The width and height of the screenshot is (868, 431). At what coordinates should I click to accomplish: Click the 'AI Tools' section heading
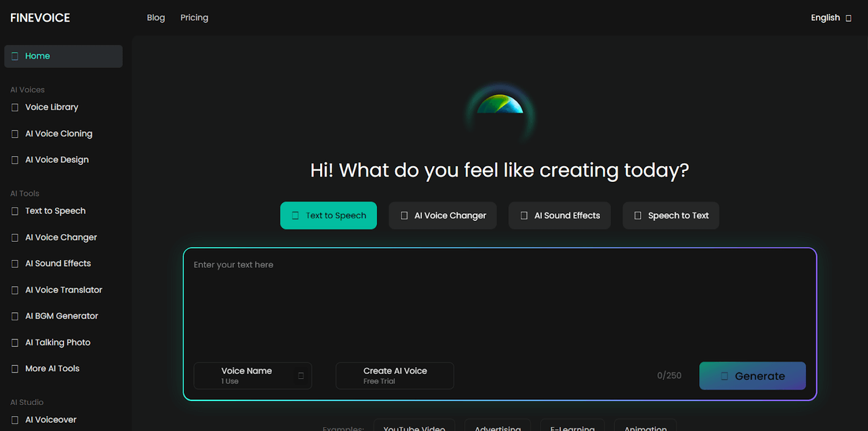coord(24,193)
